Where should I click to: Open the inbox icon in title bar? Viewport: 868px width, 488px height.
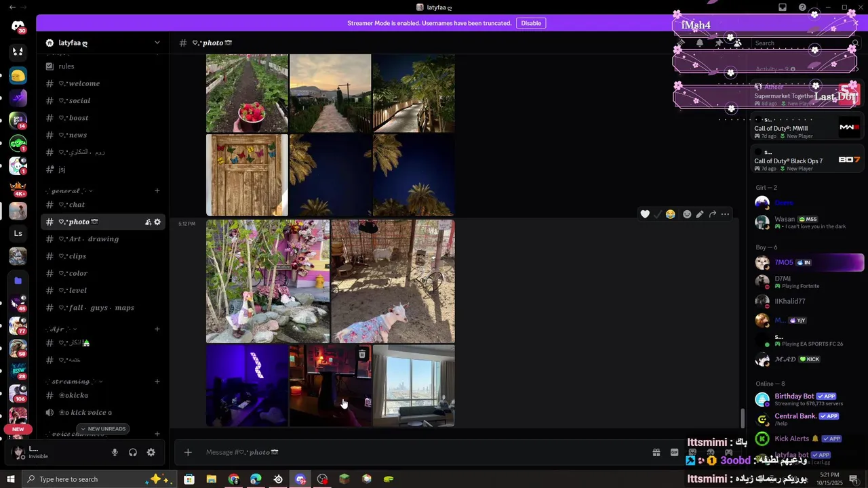click(x=783, y=7)
